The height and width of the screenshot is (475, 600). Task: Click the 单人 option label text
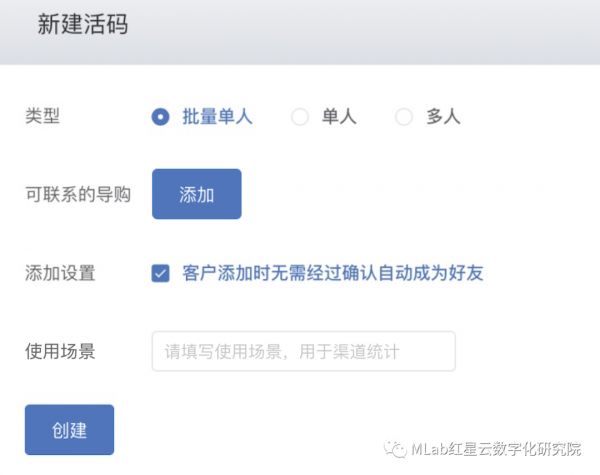[338, 117]
